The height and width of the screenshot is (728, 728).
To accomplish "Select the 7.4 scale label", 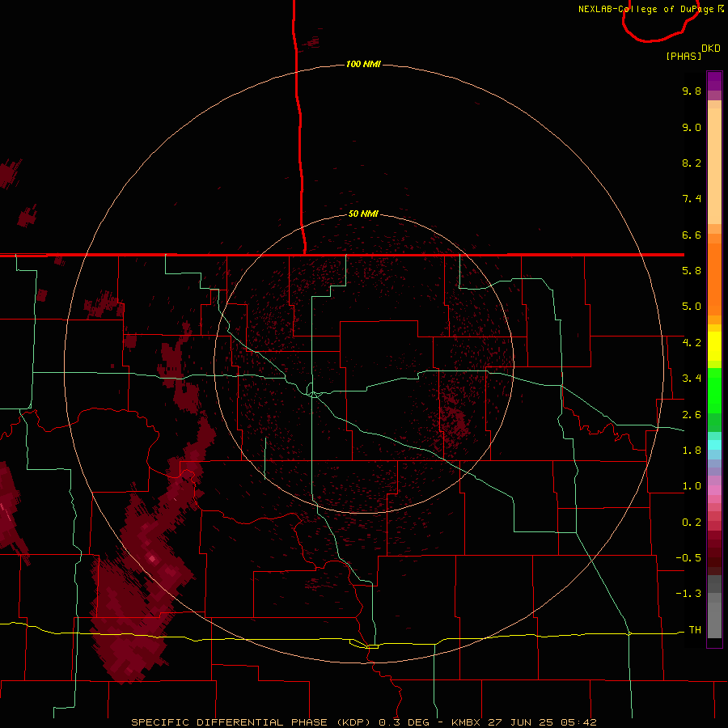I will [x=692, y=199].
